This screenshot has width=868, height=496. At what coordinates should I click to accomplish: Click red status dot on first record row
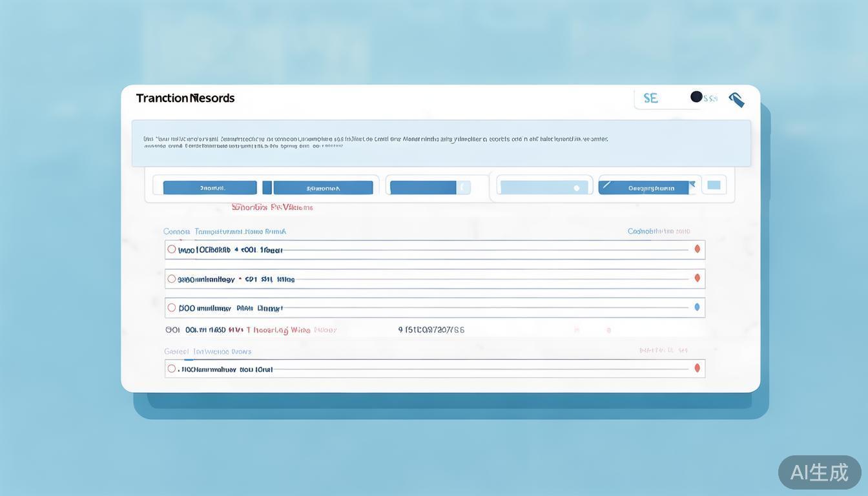[x=697, y=249]
